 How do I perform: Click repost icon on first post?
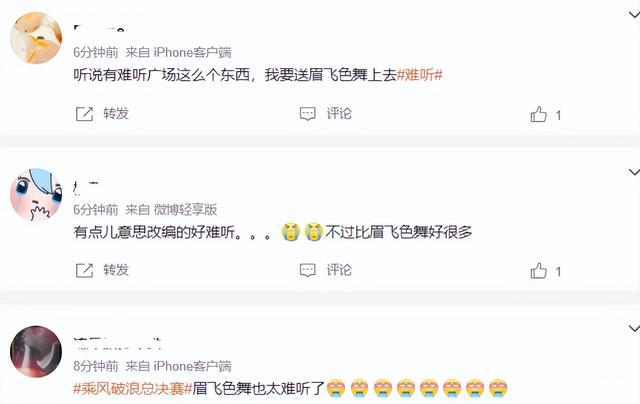[84, 114]
